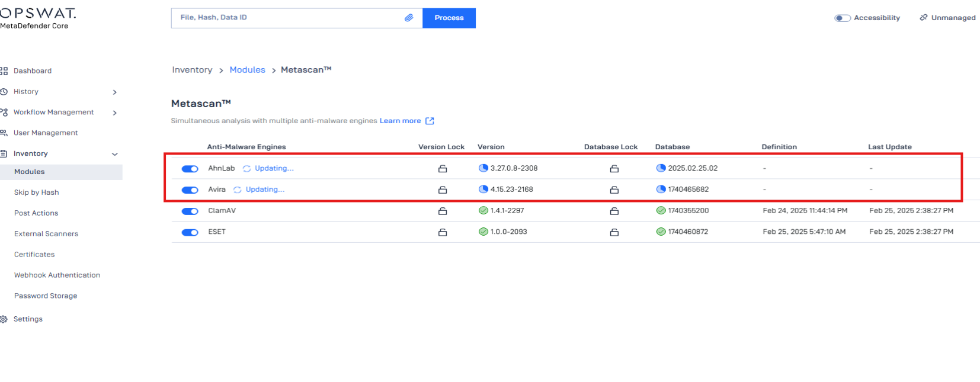Viewport: 980px width, 382px height.
Task: Open Skip by Hash page
Action: pos(37,192)
